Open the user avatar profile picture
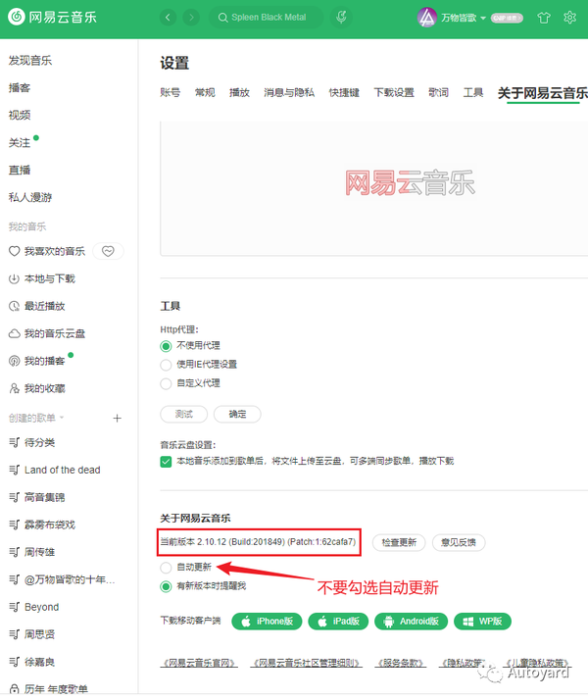This screenshot has width=588, height=700. 427,18
